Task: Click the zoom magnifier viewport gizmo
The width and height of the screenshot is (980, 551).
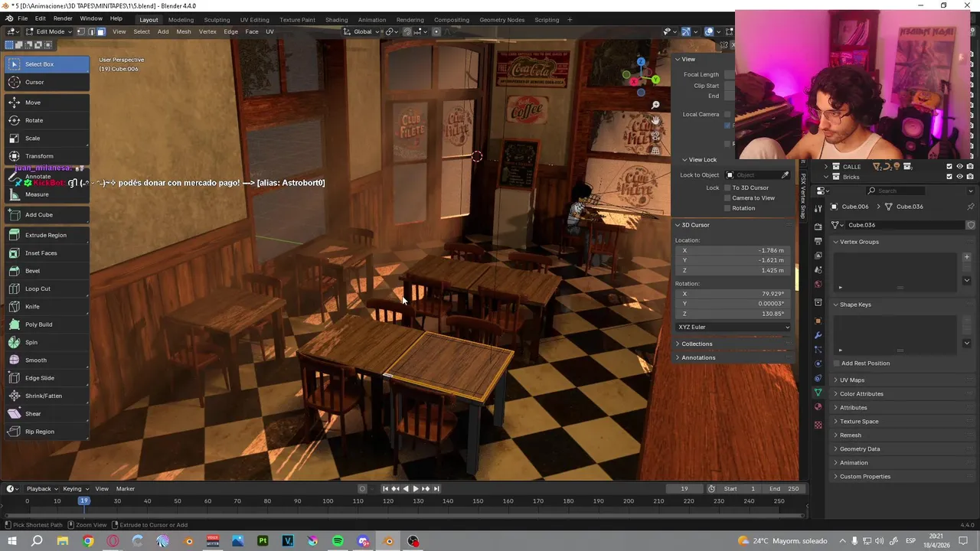Action: tap(655, 105)
